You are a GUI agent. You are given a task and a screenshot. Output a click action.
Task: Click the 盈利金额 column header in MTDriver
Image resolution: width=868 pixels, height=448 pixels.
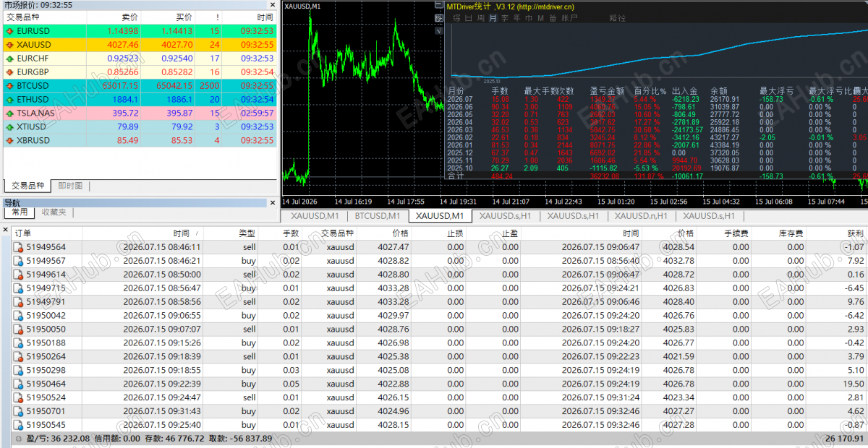[x=606, y=91]
